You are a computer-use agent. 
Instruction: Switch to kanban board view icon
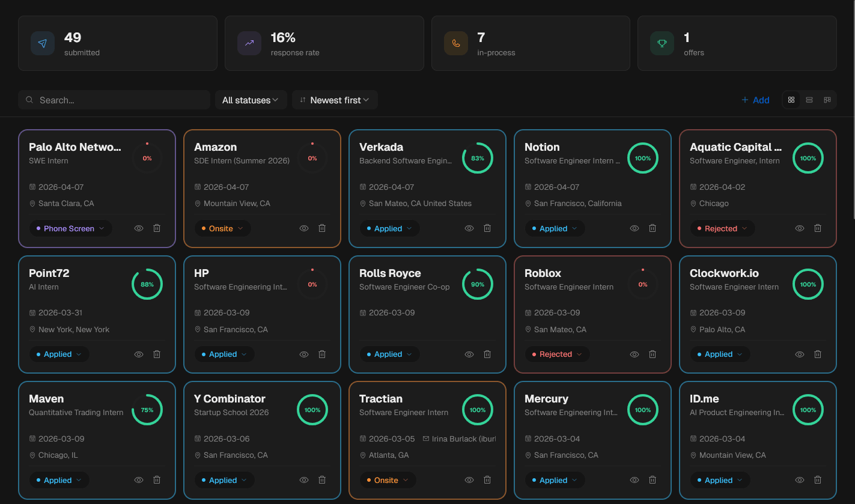827,100
